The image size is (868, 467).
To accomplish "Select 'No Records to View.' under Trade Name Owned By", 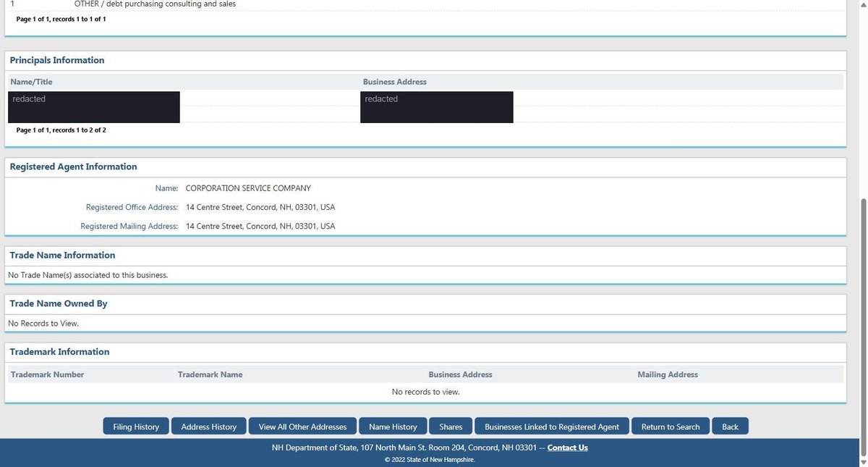I will tap(43, 323).
